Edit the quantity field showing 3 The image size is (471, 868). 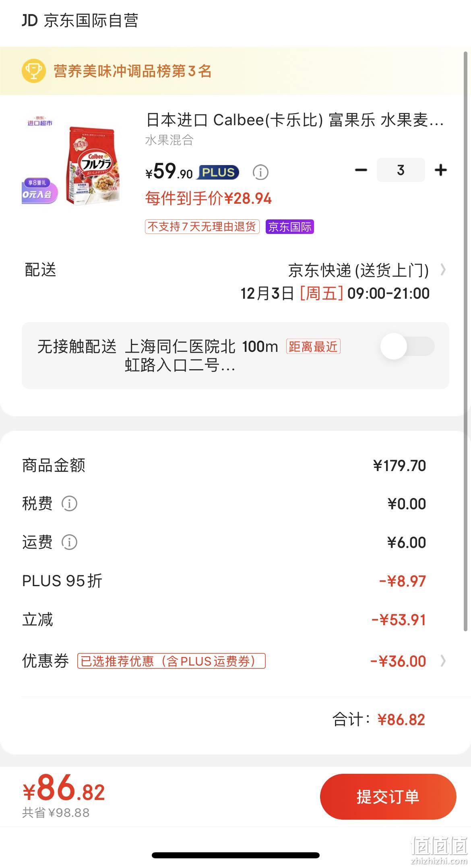coord(401,170)
